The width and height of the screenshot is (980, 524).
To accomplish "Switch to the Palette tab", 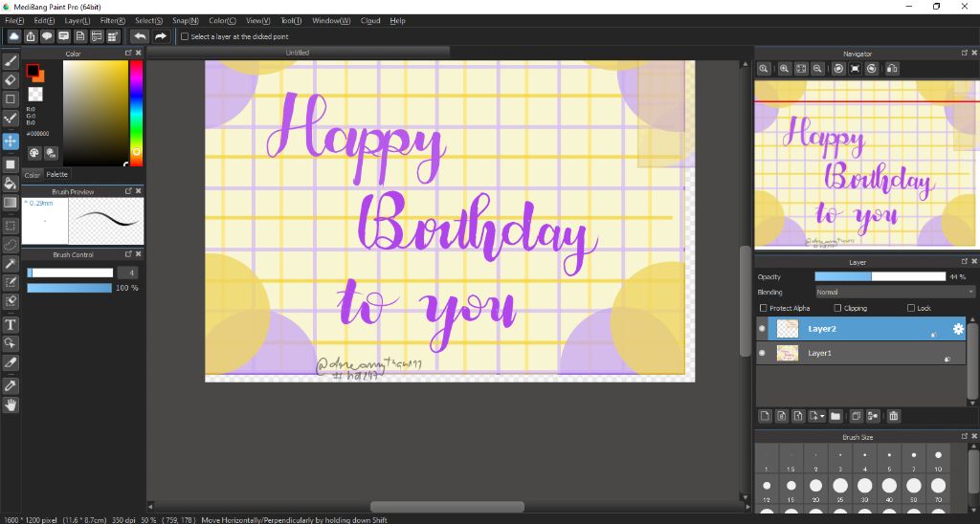I will click(x=56, y=174).
